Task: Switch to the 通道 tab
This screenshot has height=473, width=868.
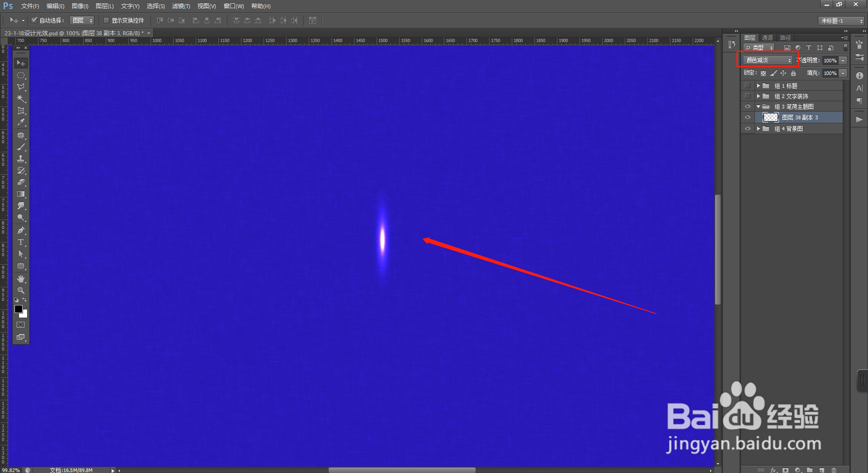Action: [x=767, y=37]
